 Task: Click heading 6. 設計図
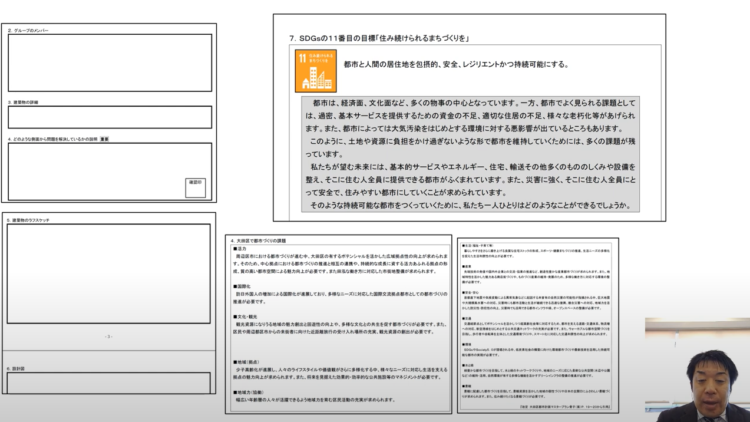[x=16, y=368]
